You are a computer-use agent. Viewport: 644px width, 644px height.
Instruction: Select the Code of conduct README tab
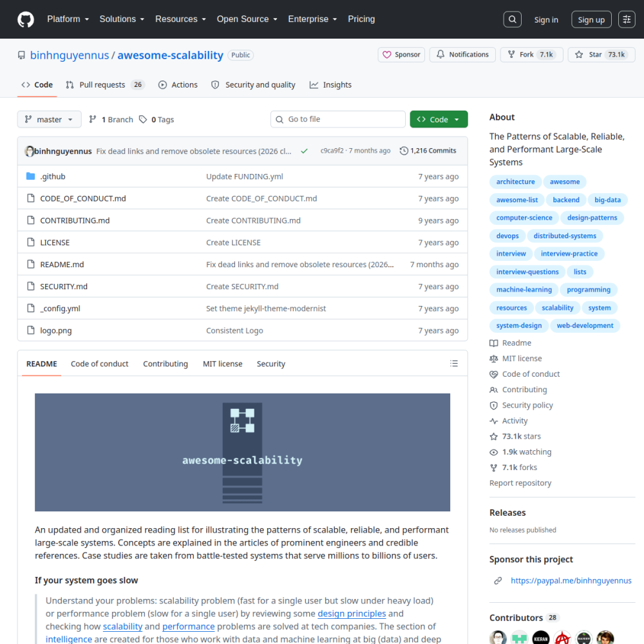point(99,364)
